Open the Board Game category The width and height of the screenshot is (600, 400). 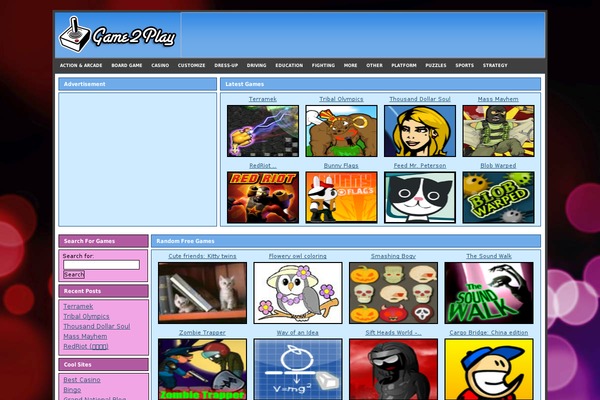(127, 65)
